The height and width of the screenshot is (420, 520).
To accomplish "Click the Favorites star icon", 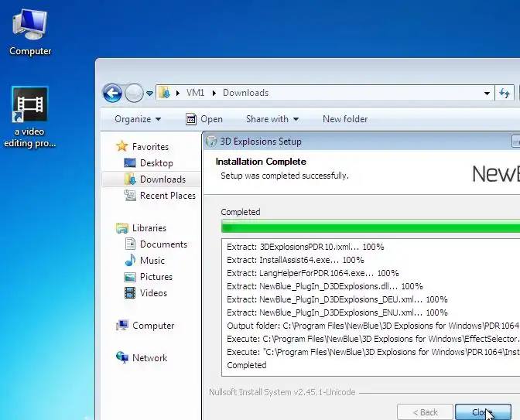I will 122,146.
